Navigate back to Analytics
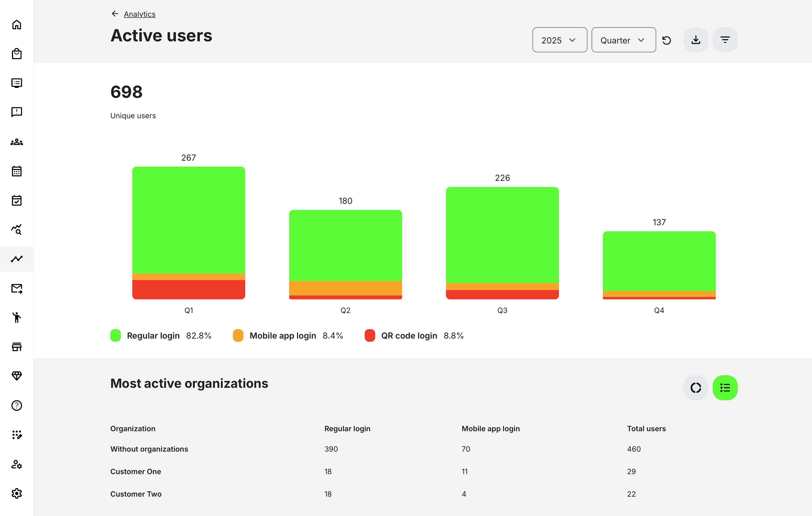The width and height of the screenshot is (812, 516). click(139, 14)
